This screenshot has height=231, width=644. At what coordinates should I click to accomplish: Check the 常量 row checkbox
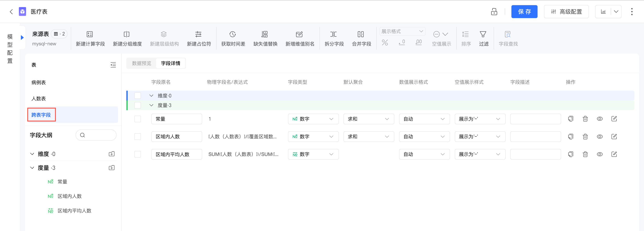[138, 119]
